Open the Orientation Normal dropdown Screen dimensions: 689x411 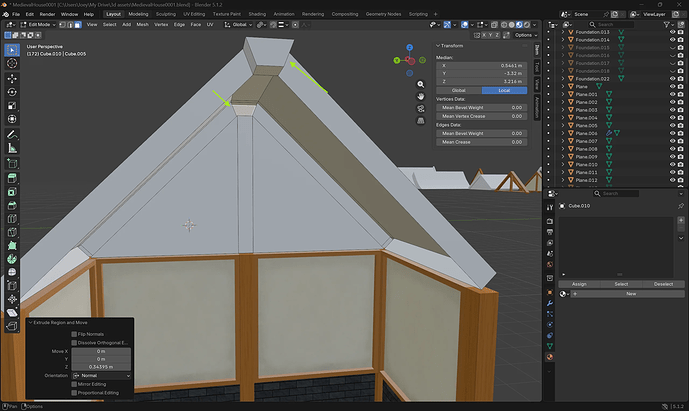pos(101,375)
